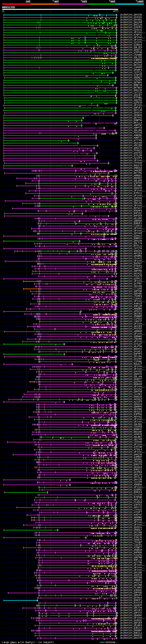Open hit UniRef100_A8J1N3
146x644 pixels.
coord(131,218)
